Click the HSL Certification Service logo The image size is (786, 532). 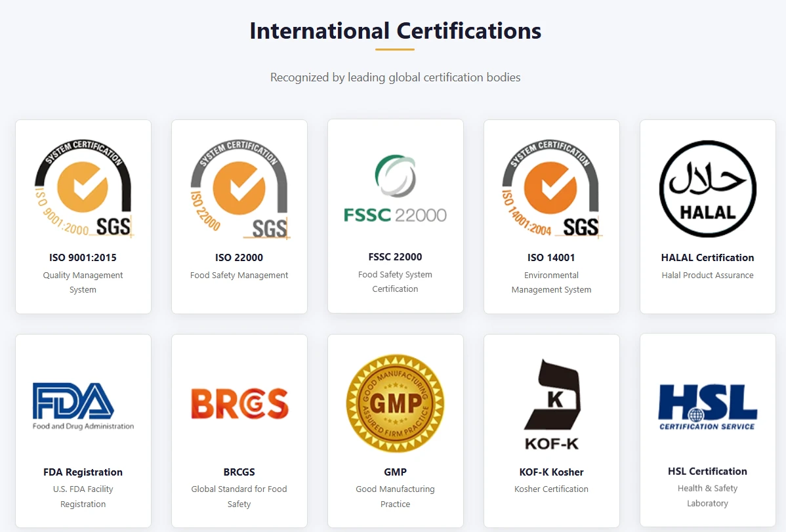tap(707, 407)
